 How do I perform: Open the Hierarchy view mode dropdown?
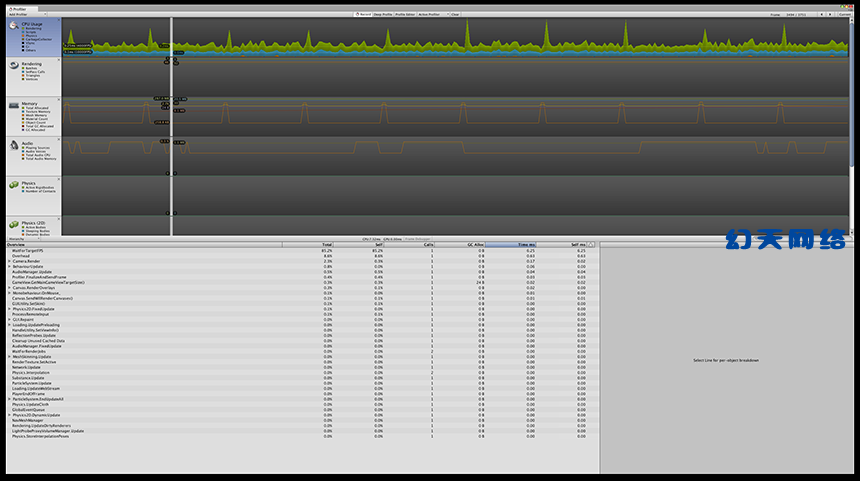24,239
